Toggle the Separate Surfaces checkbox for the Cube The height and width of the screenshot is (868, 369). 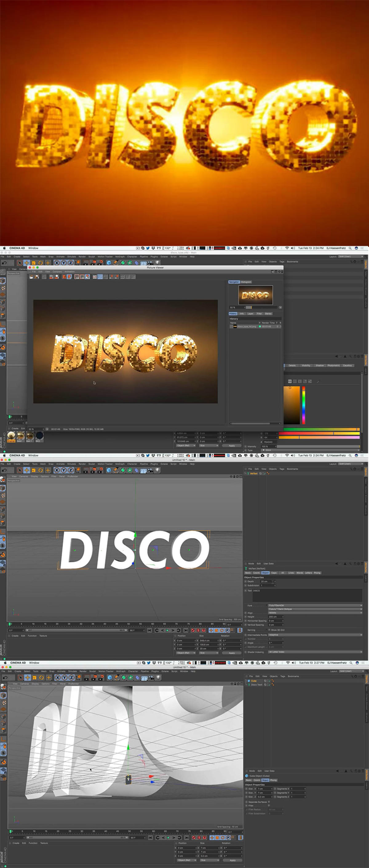pos(269,802)
